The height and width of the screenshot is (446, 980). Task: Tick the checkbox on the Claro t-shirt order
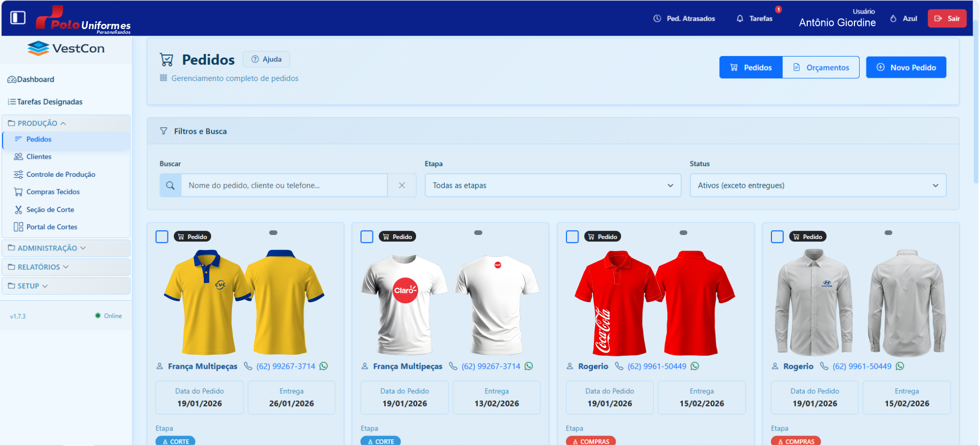click(x=367, y=237)
